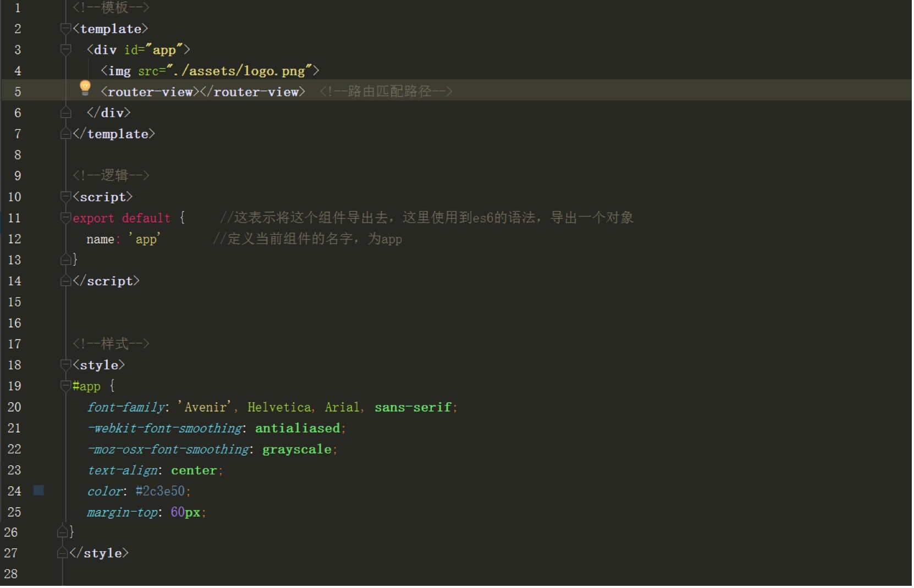Click fold end marker at </script> line
The height and width of the screenshot is (588, 914).
click(66, 281)
